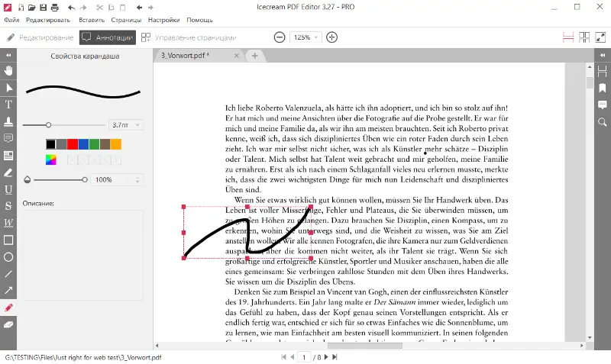611x364 pixels.
Task: Choose the black color swatch
Action: (50, 144)
